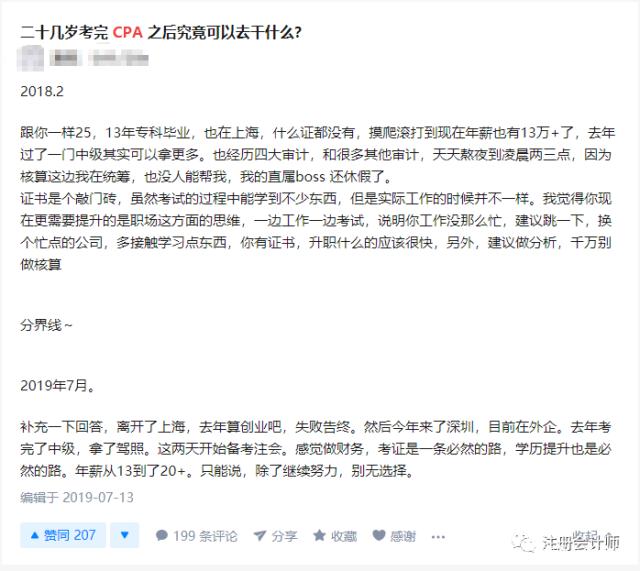Select the 分享 label

coord(284,535)
